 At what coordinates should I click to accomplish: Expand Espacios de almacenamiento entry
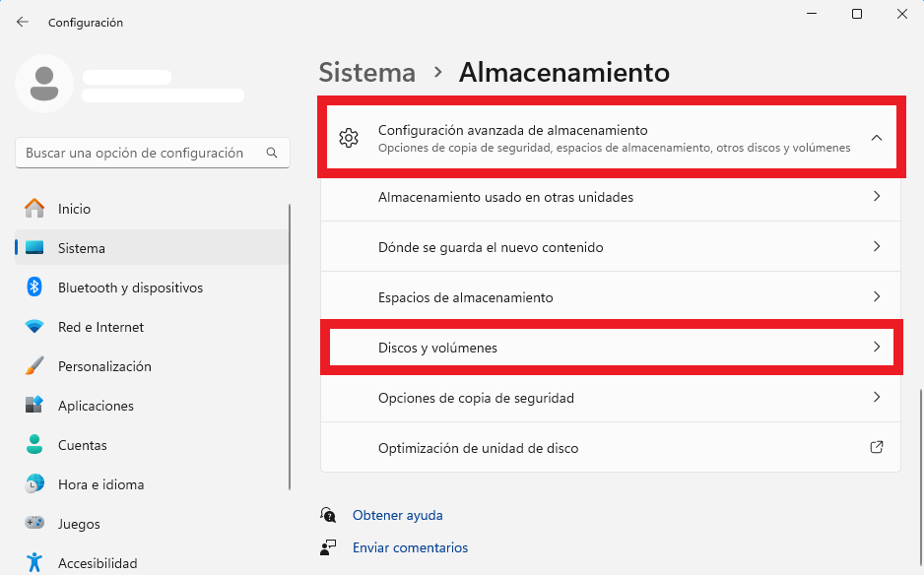pos(611,297)
